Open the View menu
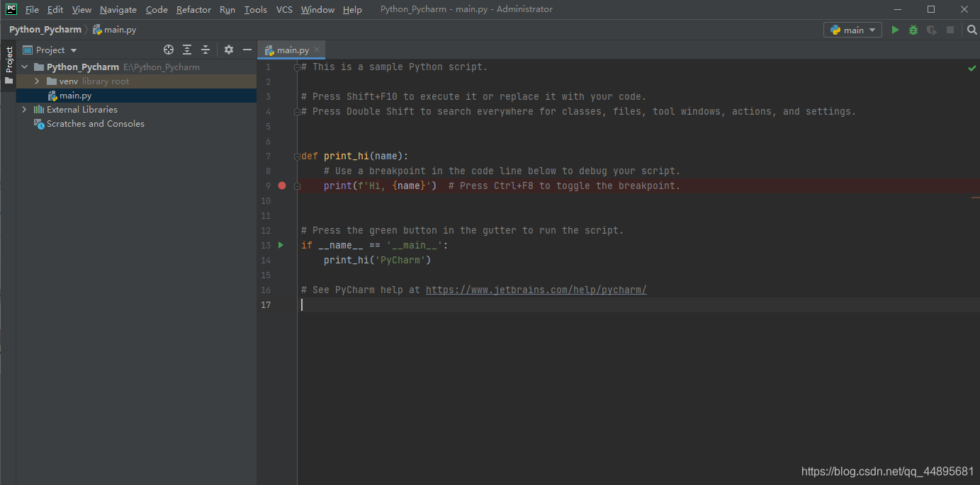980x485 pixels. [x=81, y=9]
